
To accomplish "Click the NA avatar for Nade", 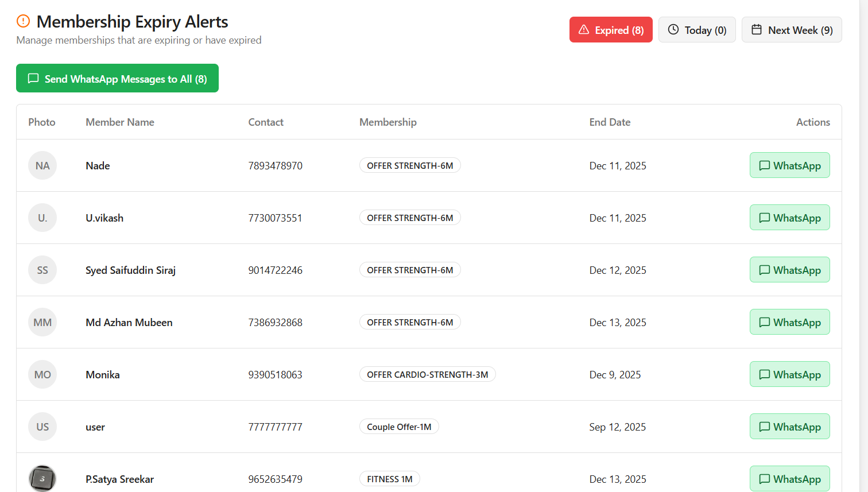I will [42, 165].
